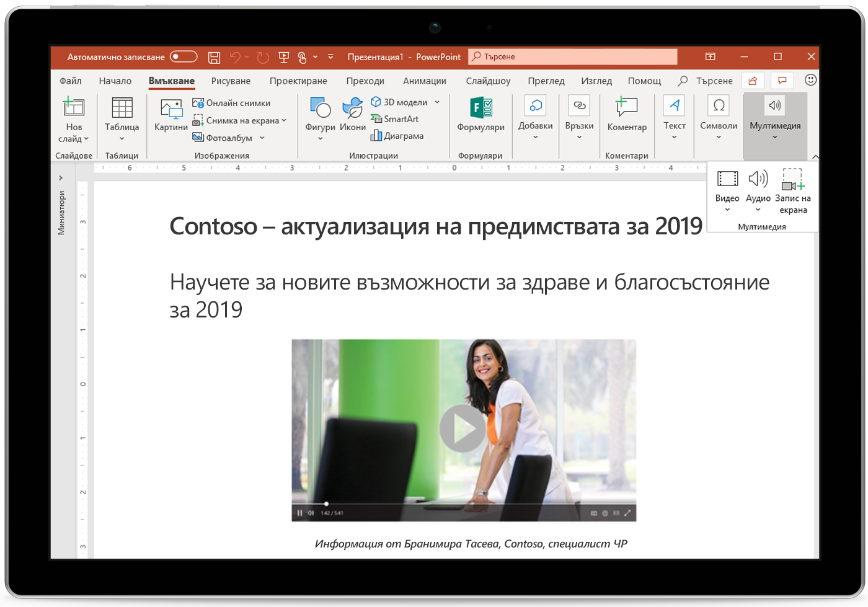Screen dimensions: 868x607
Task: Toggle the Автоматично записване switch
Action: click(x=183, y=57)
